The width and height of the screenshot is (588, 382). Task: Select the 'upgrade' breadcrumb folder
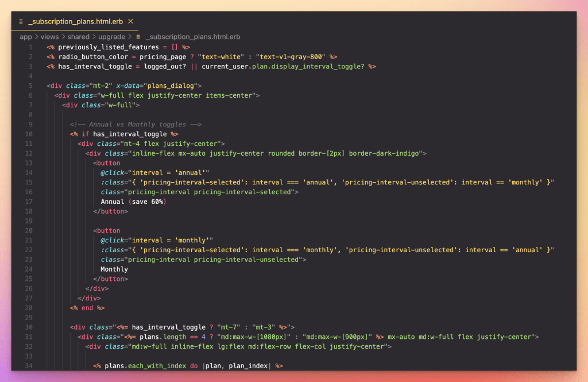(x=112, y=37)
